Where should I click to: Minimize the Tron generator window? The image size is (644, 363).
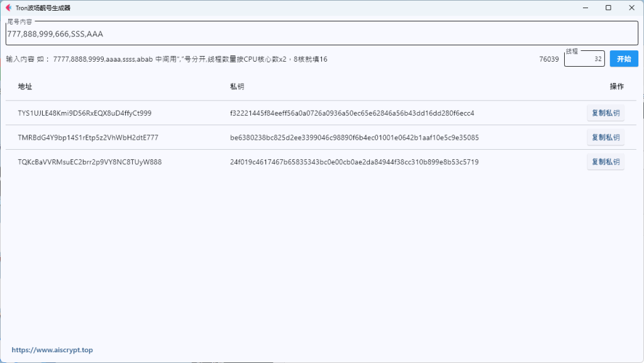pyautogui.click(x=586, y=8)
